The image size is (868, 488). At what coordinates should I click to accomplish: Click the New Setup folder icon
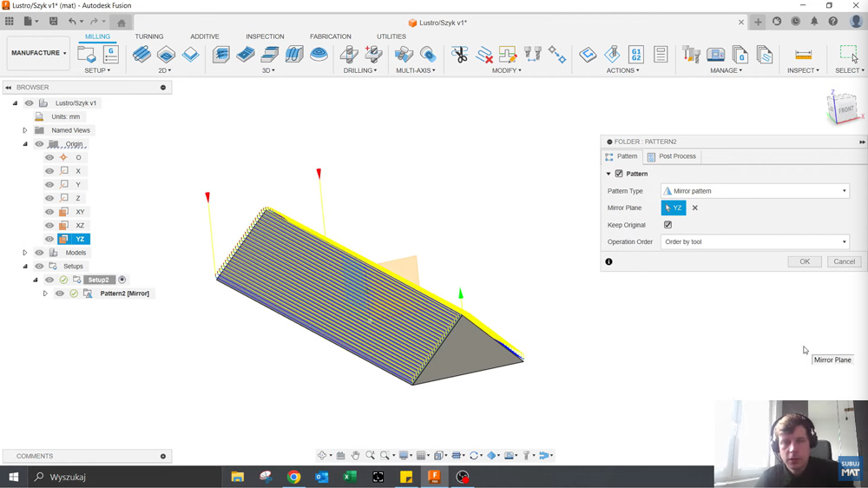[x=87, y=55]
